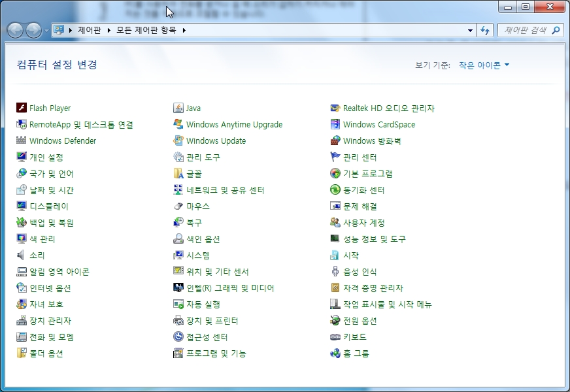
Task: Click the 날짜 및 시간 clock icon
Action: click(x=22, y=189)
